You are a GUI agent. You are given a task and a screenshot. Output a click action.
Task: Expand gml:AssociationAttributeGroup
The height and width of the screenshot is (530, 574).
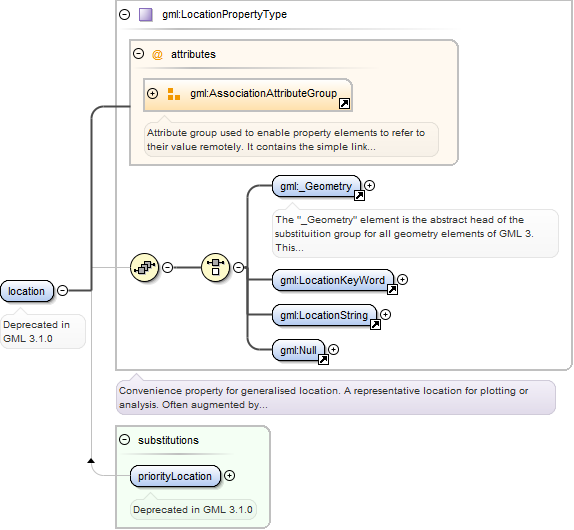tap(152, 93)
